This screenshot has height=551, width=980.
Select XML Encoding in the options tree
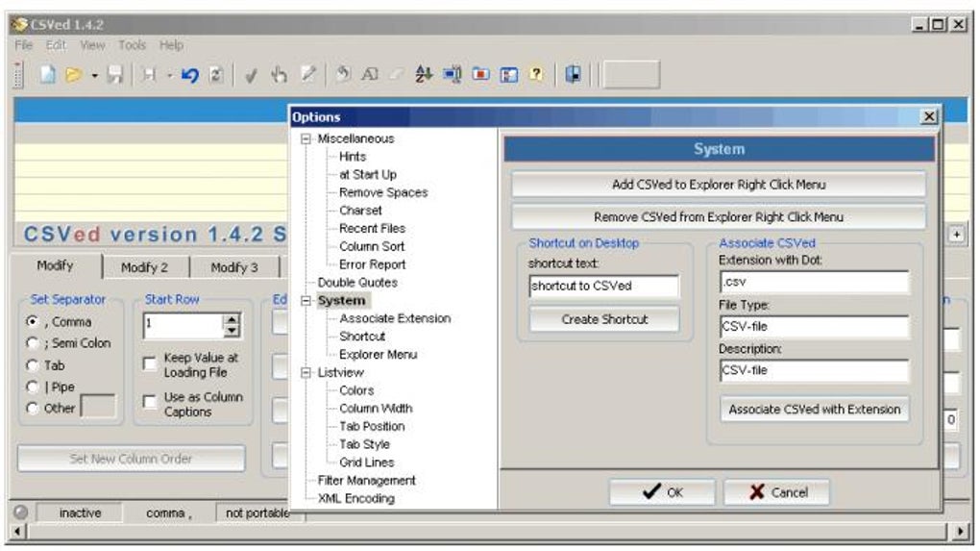pos(356,498)
